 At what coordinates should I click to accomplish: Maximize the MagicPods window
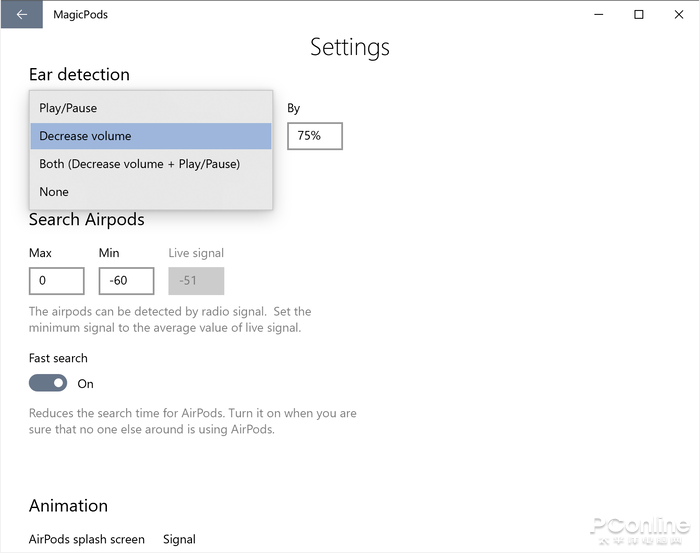coord(639,15)
